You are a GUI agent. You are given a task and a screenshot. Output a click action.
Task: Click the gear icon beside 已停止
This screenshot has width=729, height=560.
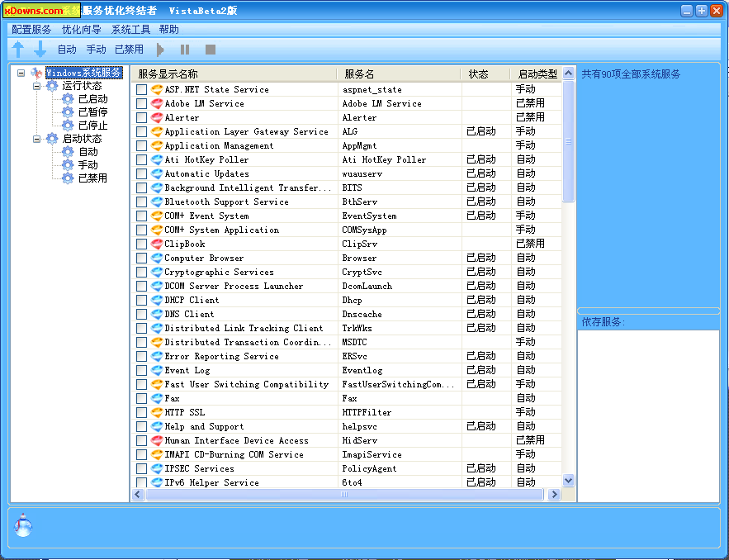[x=68, y=125]
